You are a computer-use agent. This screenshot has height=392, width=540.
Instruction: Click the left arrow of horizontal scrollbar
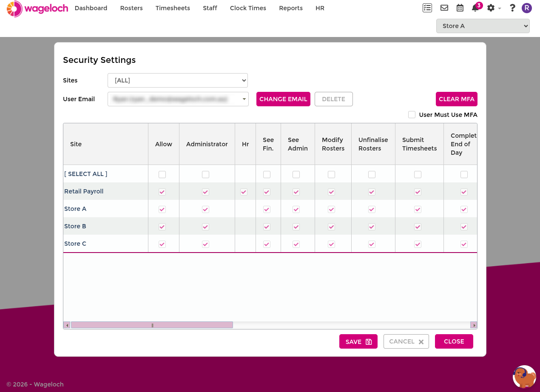tap(67, 325)
